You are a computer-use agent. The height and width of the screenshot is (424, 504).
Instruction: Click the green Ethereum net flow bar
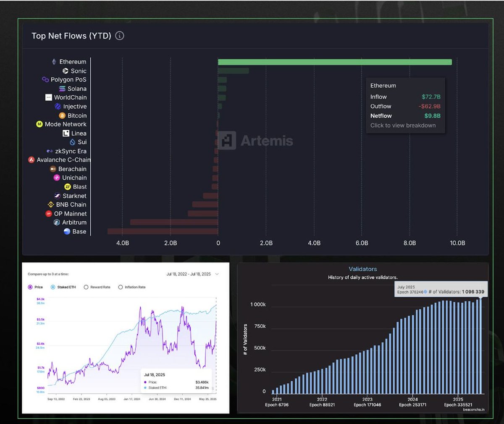tap(335, 62)
